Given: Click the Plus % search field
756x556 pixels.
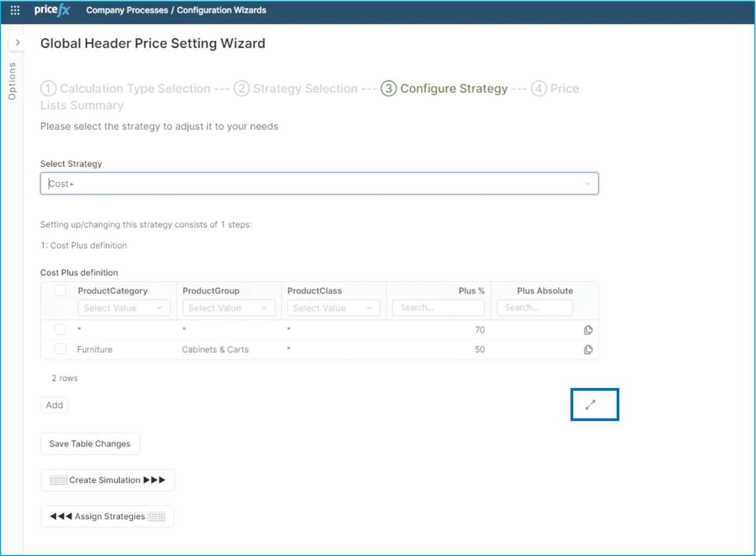Looking at the screenshot, I should pos(438,308).
